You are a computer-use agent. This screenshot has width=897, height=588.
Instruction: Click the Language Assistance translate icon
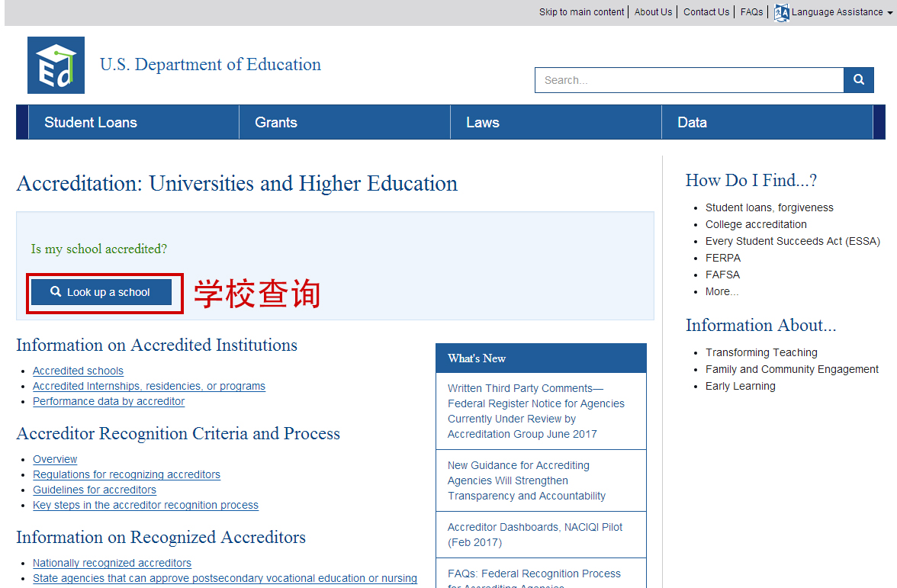pos(781,12)
